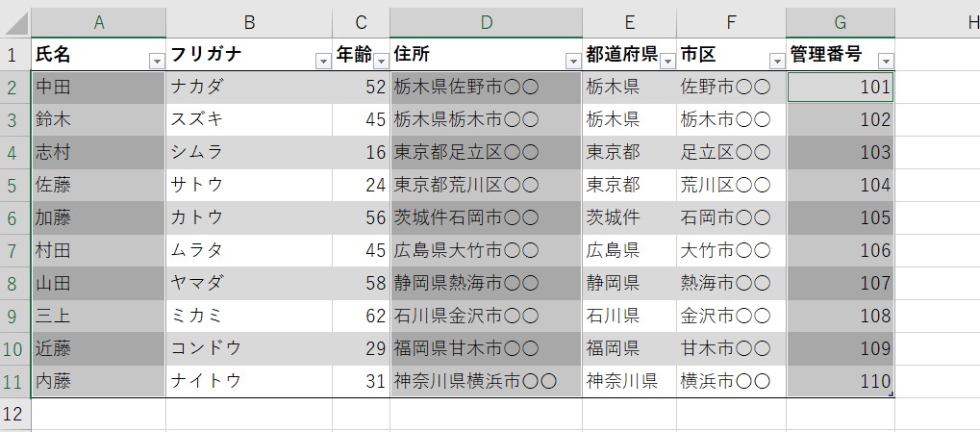Select the cell containing ナイトウ
The image size is (980, 432).
coord(249,381)
